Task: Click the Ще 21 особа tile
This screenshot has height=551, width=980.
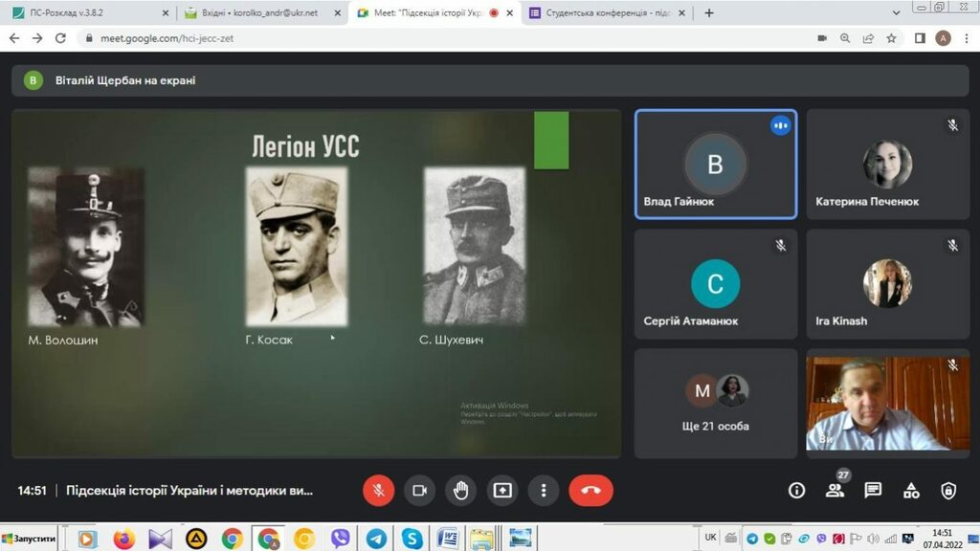Action: [715, 403]
